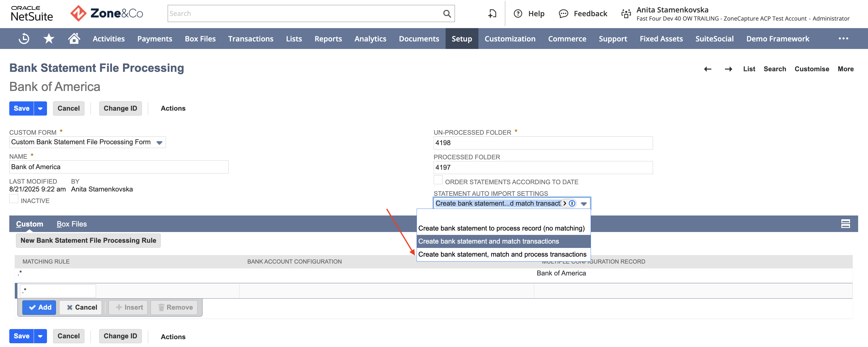The width and height of the screenshot is (868, 347).
Task: Go to next record with right arrow
Action: pyautogui.click(x=728, y=69)
